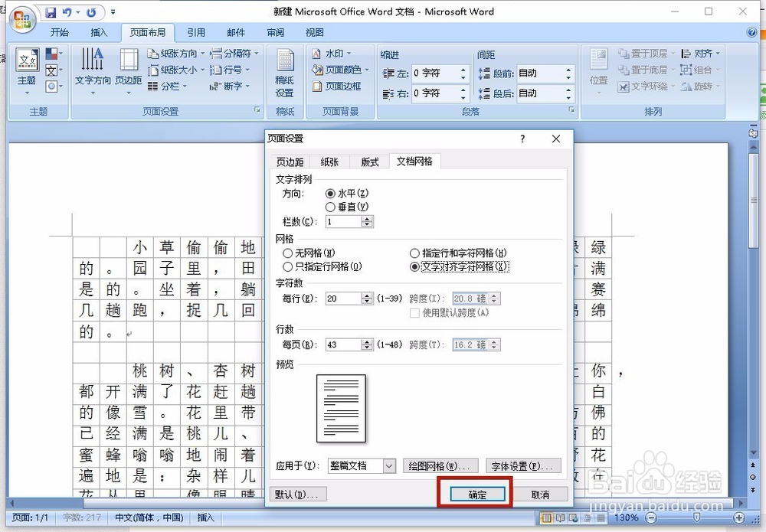
Task: Click the Cancel (取消) button
Action: coord(540,495)
